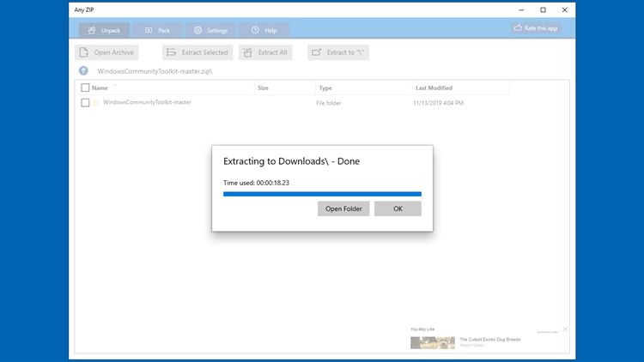644x362 pixels.
Task: Check the WindowsCommunityToolkit-master row checkbox
Action: click(85, 103)
